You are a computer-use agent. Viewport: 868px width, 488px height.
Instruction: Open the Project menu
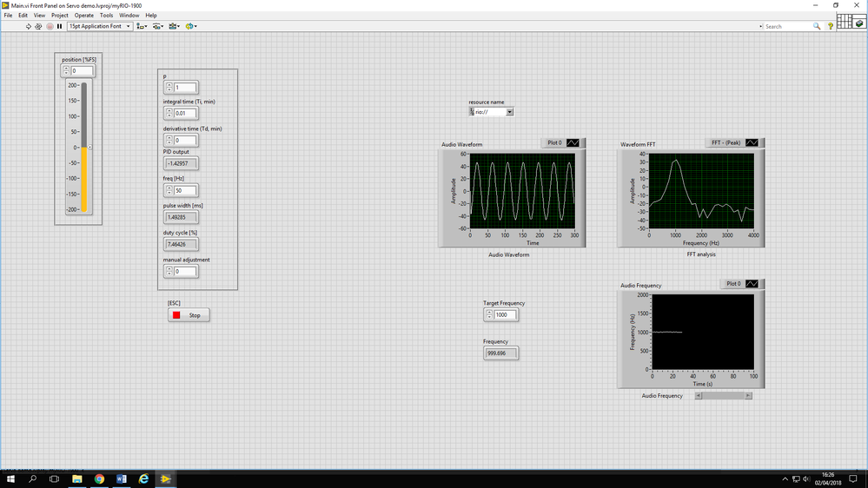(60, 16)
